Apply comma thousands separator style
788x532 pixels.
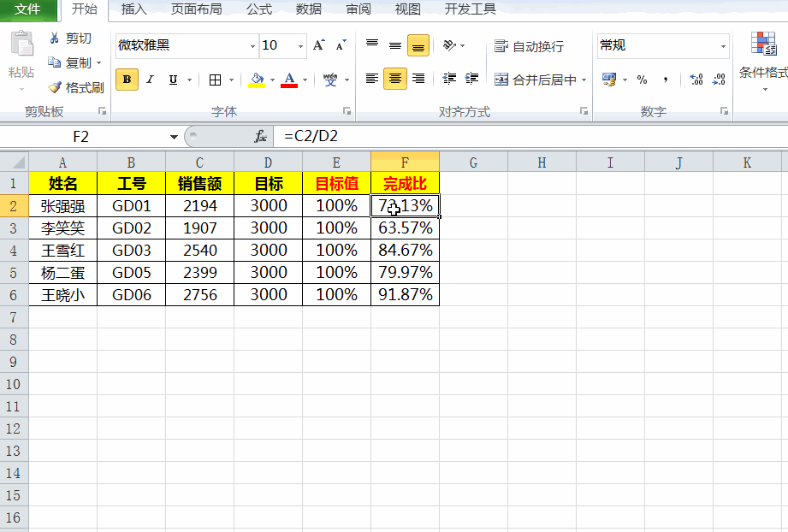coord(666,80)
